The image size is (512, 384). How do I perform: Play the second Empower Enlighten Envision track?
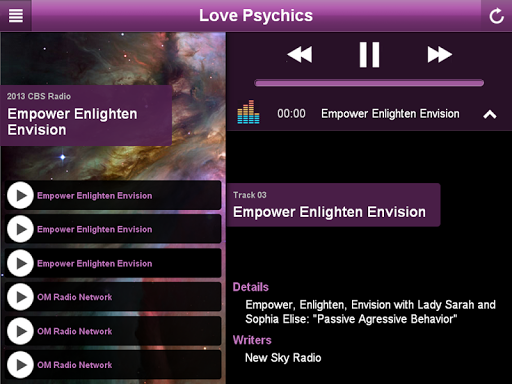pyautogui.click(x=20, y=229)
